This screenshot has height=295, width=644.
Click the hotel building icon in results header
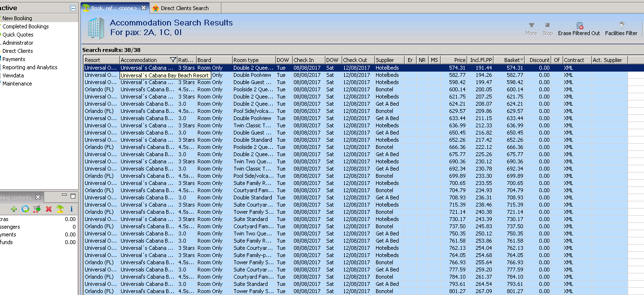click(x=96, y=28)
